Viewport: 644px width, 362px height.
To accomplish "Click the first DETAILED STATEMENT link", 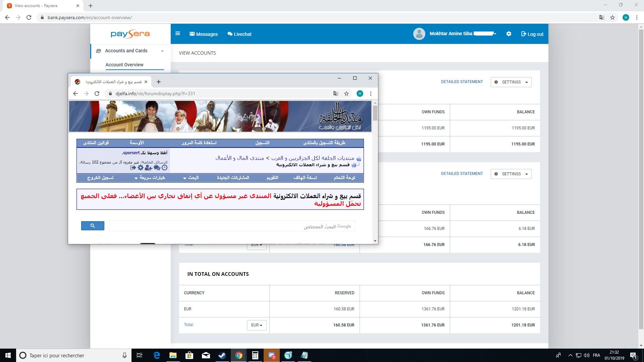I will 462,82.
